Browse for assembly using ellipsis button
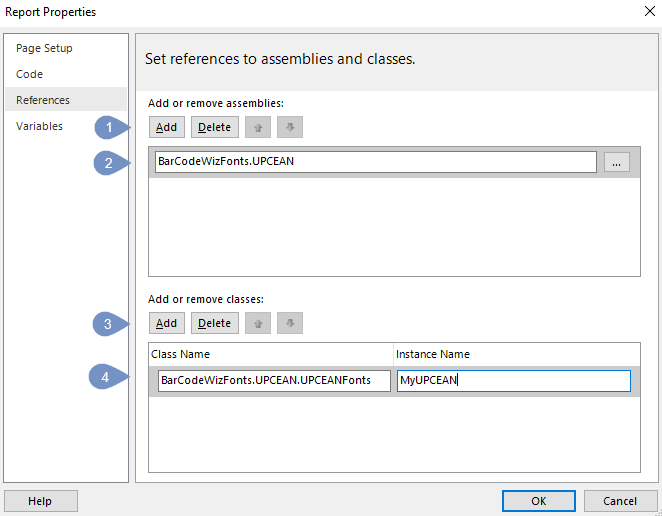This screenshot has height=516, width=662. pyautogui.click(x=617, y=162)
